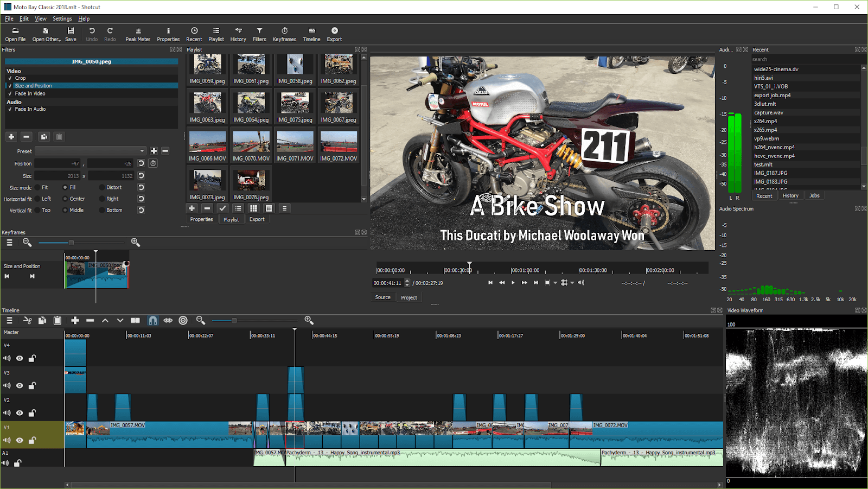The image size is (868, 489).
Task: Select the Keyframes toolbar icon
Action: (x=284, y=34)
